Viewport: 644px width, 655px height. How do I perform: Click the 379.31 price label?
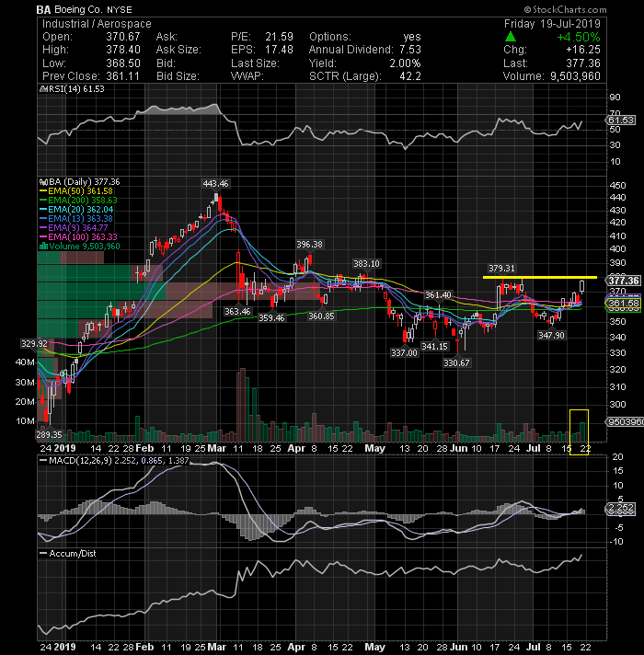[x=501, y=269]
